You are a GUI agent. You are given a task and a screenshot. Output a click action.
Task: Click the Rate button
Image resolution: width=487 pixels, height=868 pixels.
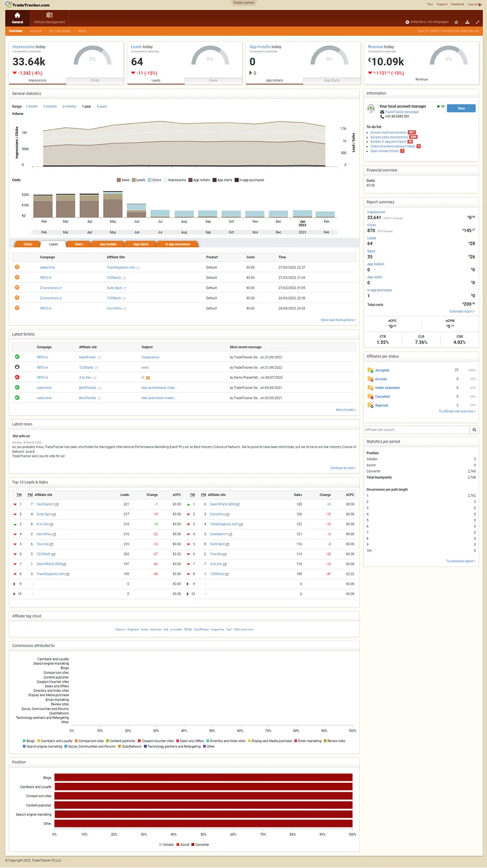coord(461,108)
